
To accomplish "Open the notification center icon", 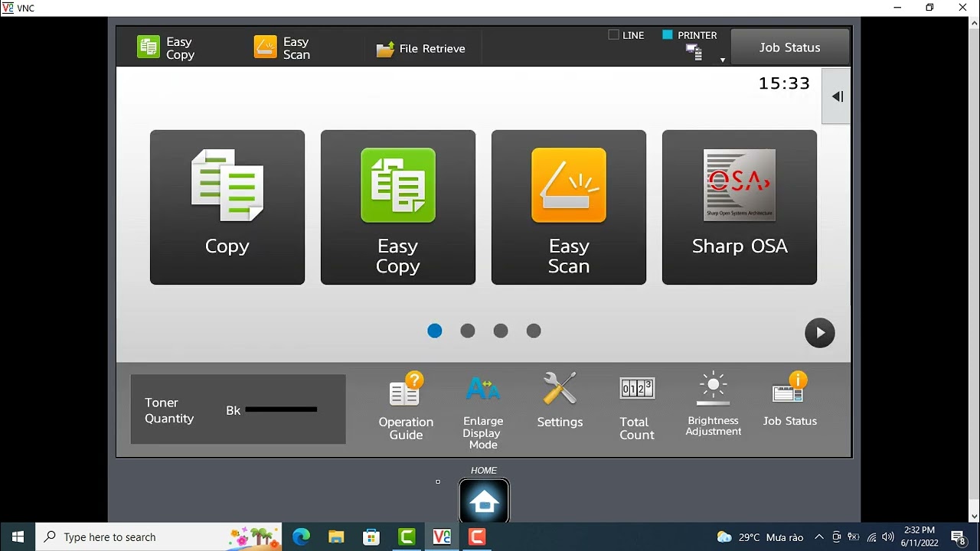I will pos(958,537).
